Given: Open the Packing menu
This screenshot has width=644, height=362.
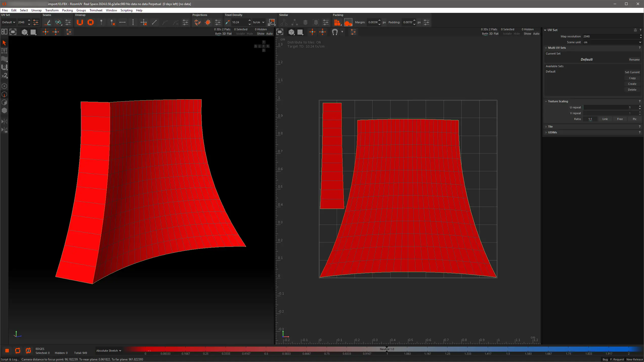Looking at the screenshot, I should [67, 10].
